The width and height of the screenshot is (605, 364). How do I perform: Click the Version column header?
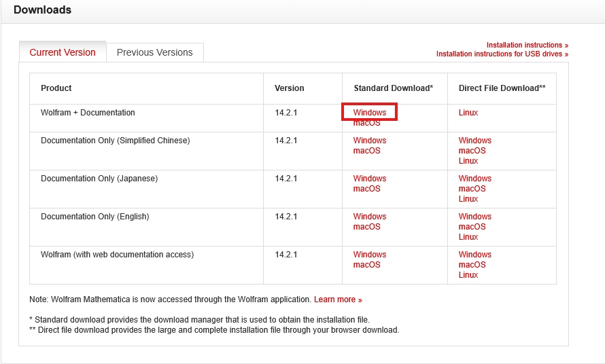tap(290, 88)
